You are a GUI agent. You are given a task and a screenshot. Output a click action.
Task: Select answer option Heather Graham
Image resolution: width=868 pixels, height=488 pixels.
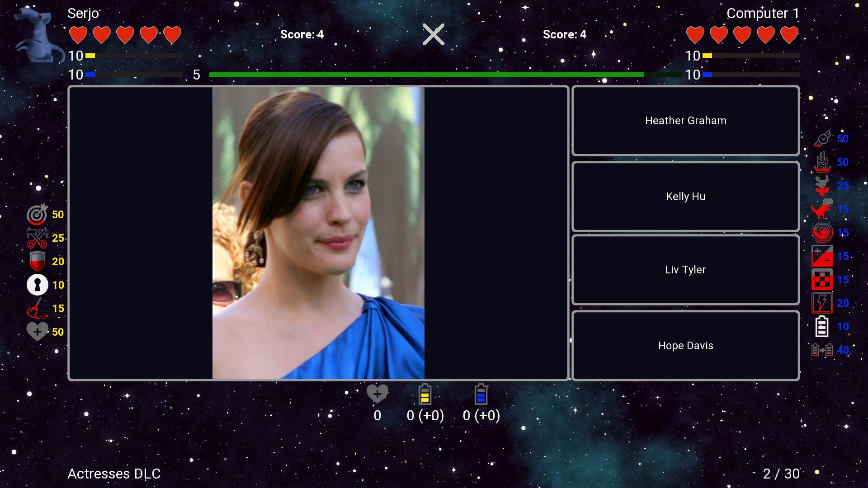pos(685,120)
